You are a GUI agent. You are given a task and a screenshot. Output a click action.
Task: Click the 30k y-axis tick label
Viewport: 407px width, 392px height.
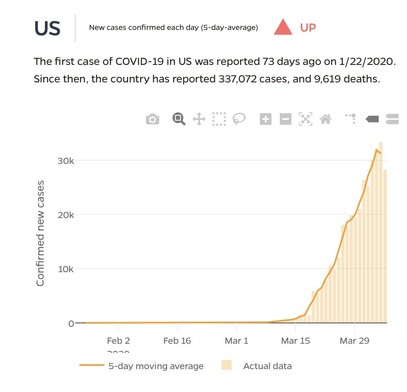66,161
